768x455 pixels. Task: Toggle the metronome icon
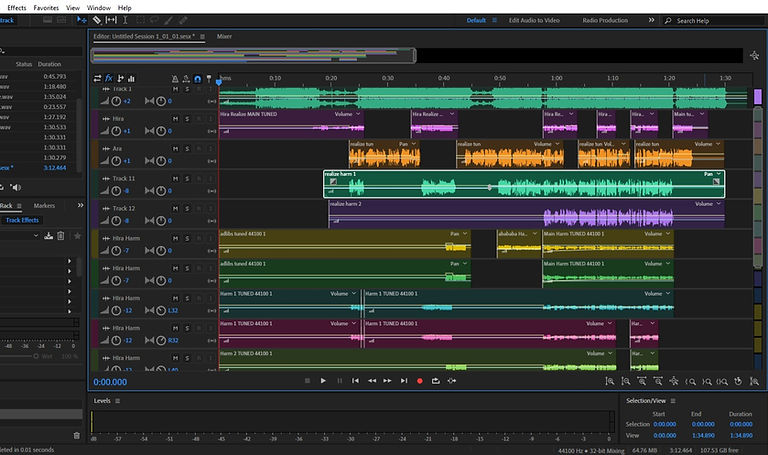click(x=175, y=78)
